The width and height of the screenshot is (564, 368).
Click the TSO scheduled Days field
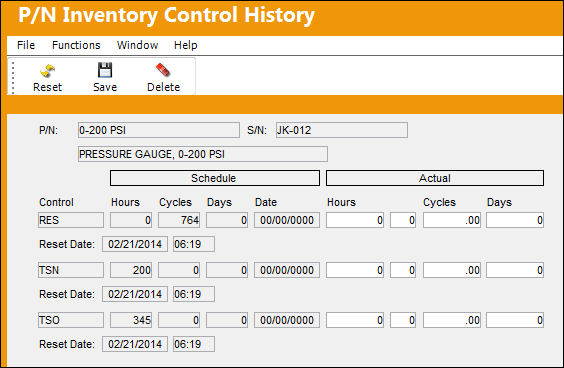tap(227, 320)
